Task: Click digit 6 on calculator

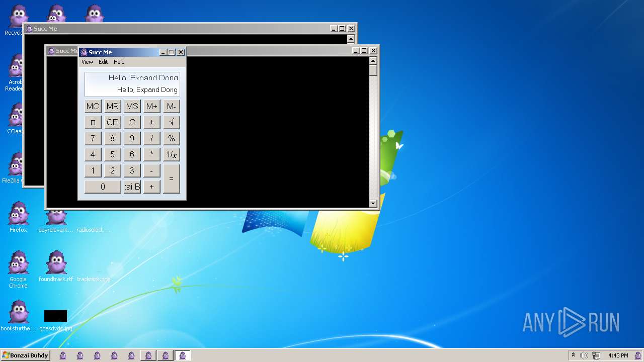Action: coord(132,154)
